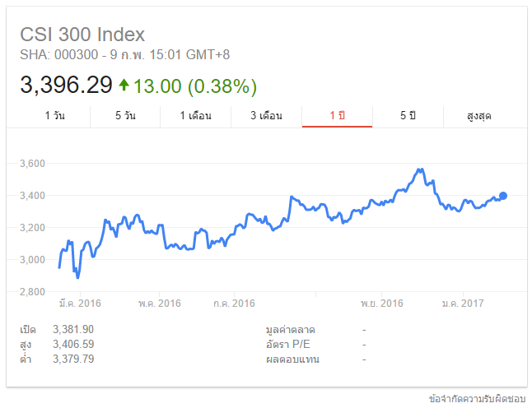The image size is (532, 408).
Task: Click the active 1 ปี tab
Action: point(338,116)
